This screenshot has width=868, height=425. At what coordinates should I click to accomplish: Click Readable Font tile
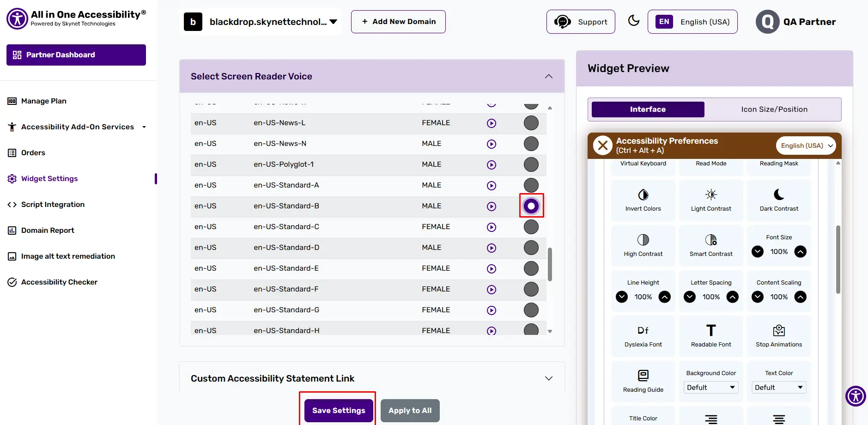(711, 336)
